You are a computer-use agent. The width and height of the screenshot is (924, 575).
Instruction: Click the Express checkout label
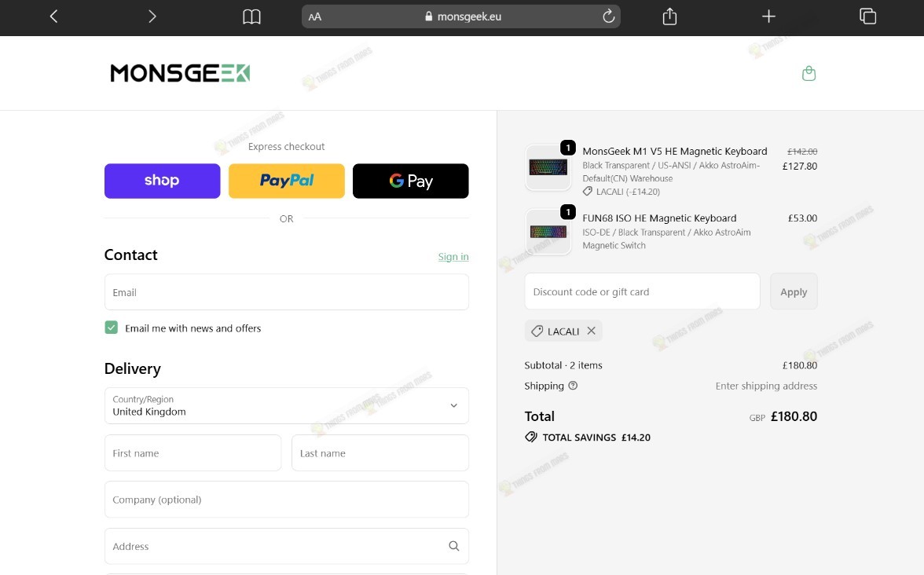(286, 146)
